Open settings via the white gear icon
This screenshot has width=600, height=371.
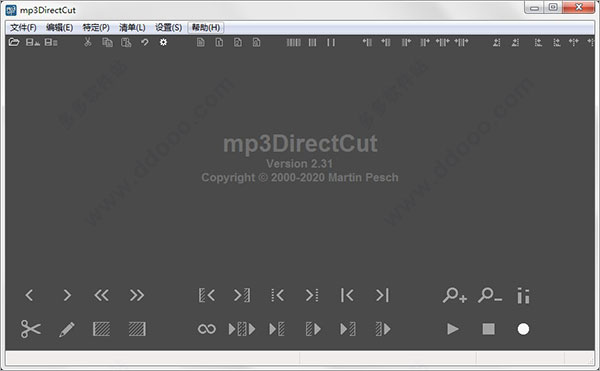point(163,42)
